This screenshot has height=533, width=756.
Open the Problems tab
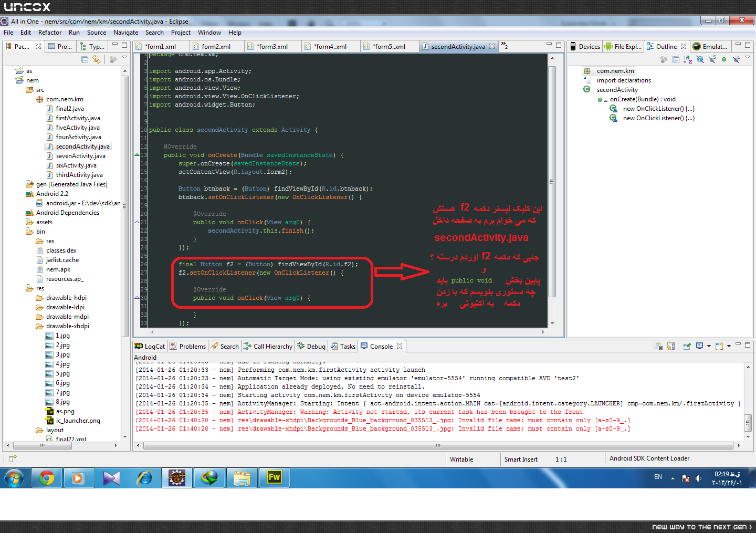(187, 346)
